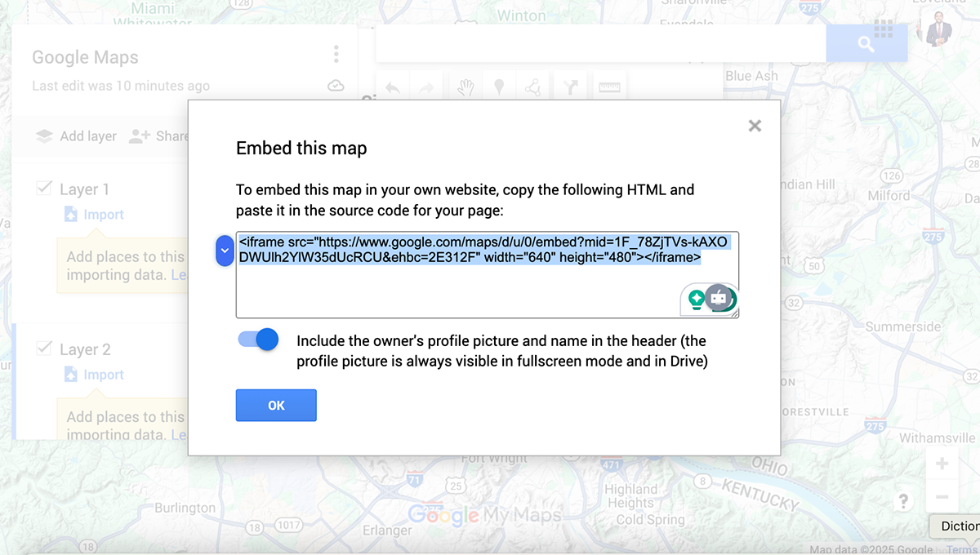Zoom in the map with plus button
Screen dimensions: 980x555
[942, 464]
